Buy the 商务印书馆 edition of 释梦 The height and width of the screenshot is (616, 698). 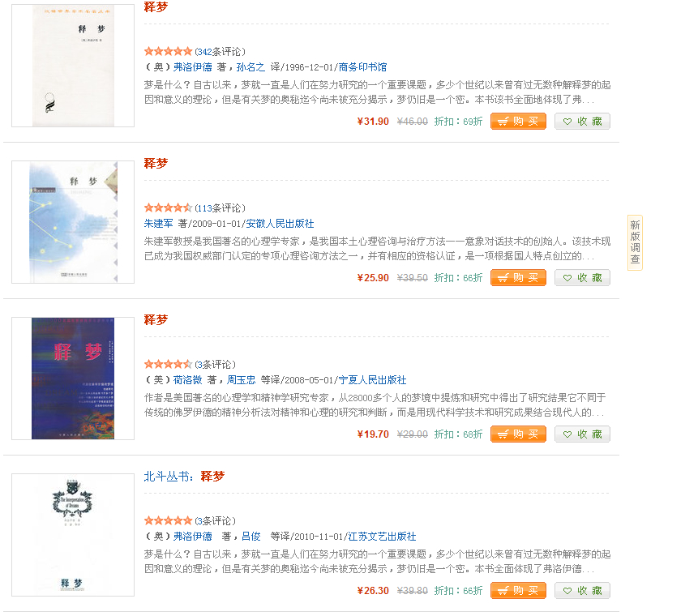click(518, 121)
